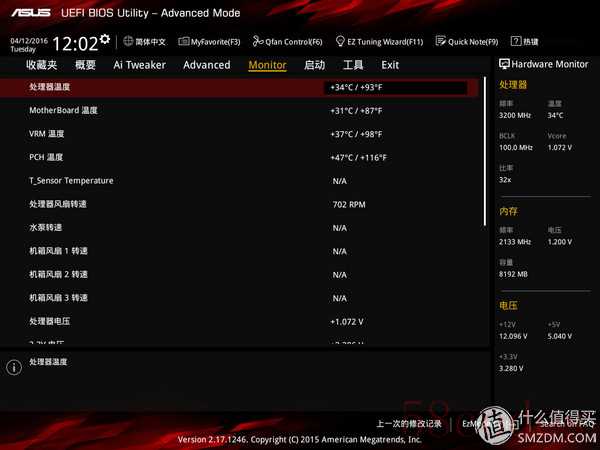
Task: Select 机箱风扇 2 转速 row
Action: pos(239,275)
